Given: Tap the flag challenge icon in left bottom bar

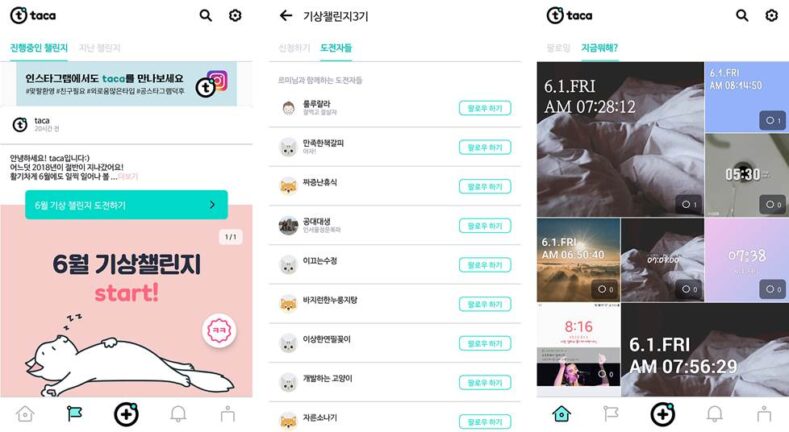Looking at the screenshot, I should pos(74,414).
